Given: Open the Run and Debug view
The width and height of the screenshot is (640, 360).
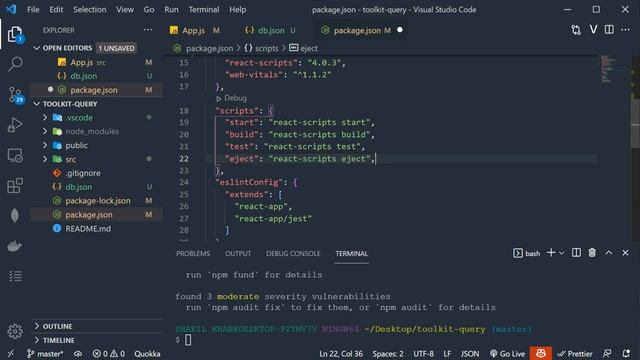Looking at the screenshot, I should [15, 125].
